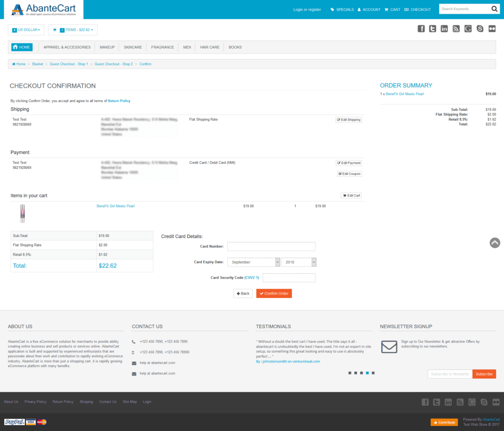This screenshot has height=431, width=504.
Task: Click the Back button
Action: pyautogui.click(x=243, y=294)
